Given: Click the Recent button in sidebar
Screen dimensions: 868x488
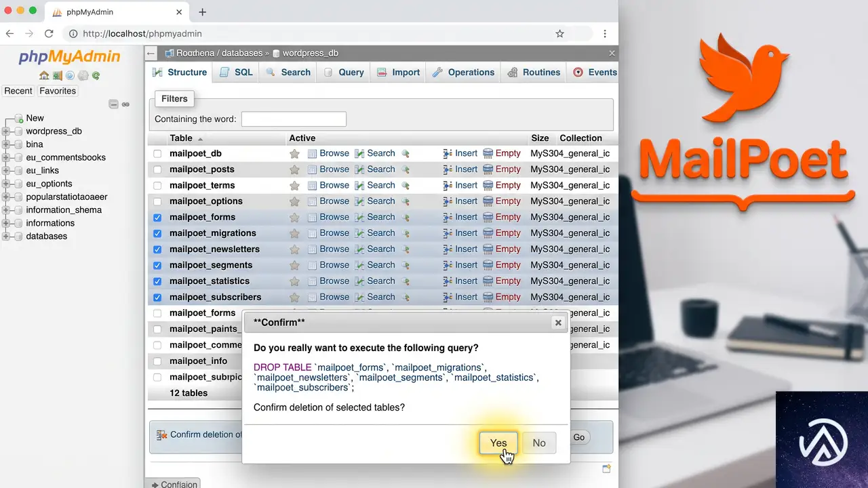Looking at the screenshot, I should click(18, 91).
